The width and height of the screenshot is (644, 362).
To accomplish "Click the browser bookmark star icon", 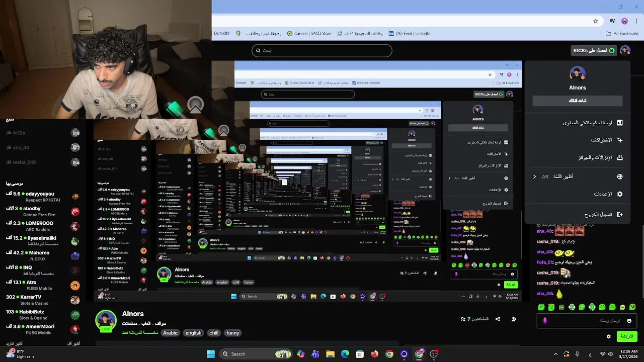I will click(596, 21).
